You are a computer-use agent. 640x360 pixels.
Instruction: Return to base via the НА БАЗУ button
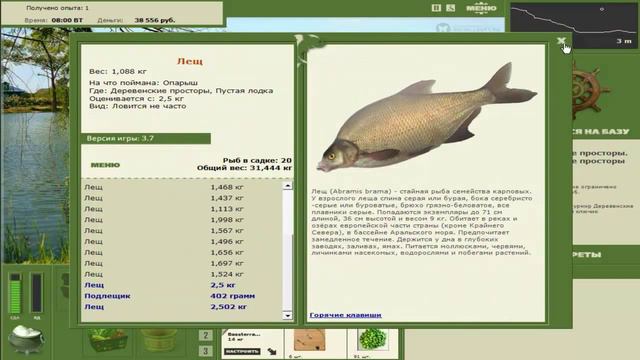click(600, 131)
